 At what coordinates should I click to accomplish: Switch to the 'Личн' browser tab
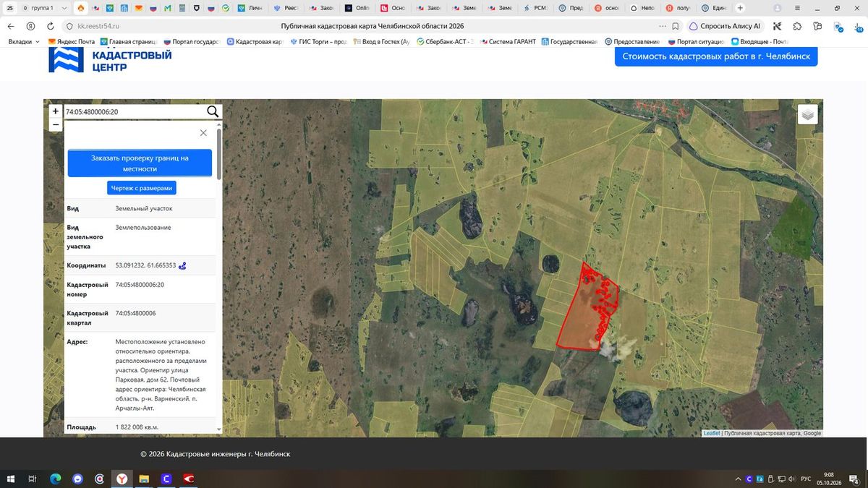point(251,8)
